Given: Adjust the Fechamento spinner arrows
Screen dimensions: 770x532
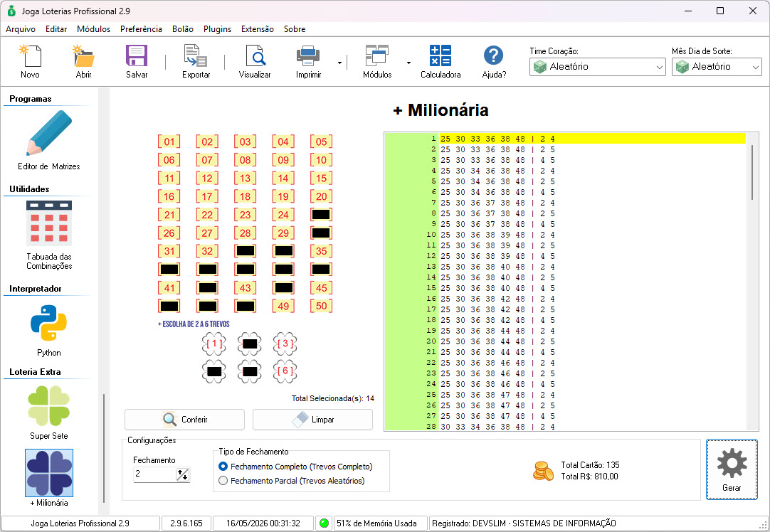Looking at the screenshot, I should (183, 474).
